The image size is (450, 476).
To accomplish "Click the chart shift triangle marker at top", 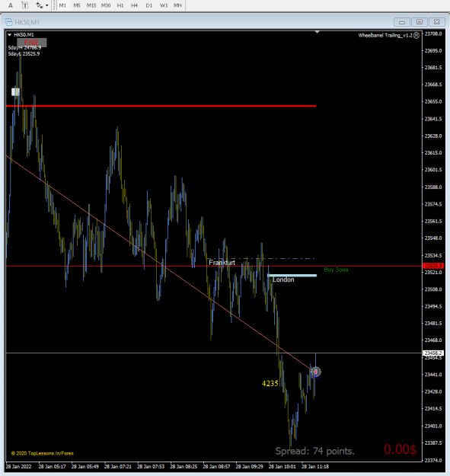I will tap(317, 32).
